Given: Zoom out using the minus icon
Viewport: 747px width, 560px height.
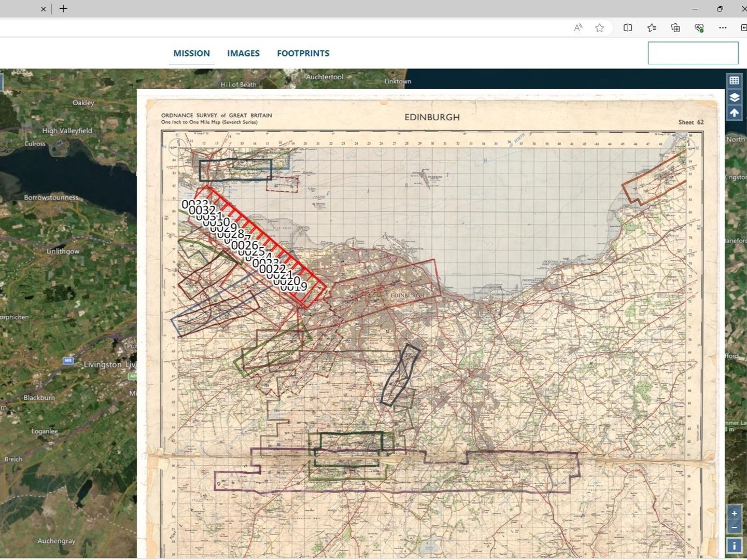Looking at the screenshot, I should (734, 527).
